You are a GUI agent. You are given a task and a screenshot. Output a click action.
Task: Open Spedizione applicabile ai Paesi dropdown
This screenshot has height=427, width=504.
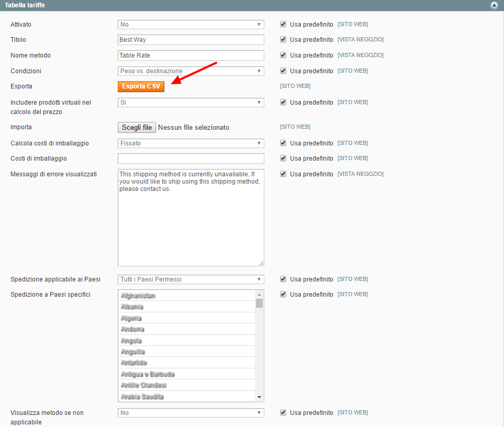191,279
